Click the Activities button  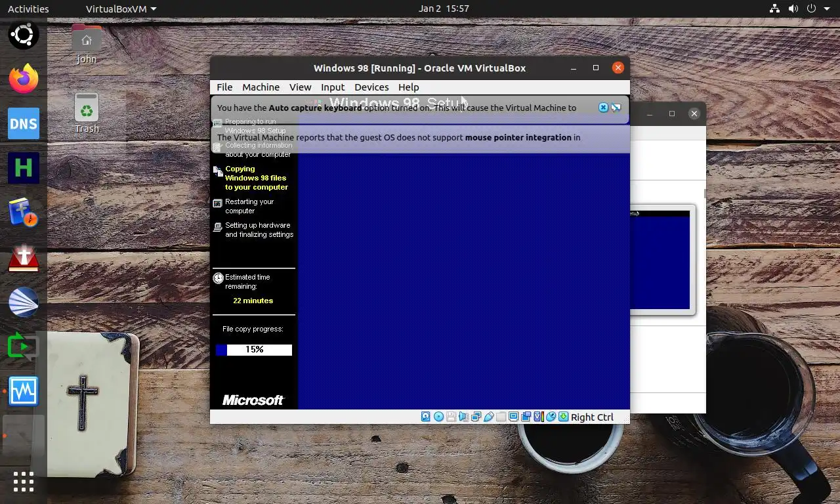(x=28, y=9)
